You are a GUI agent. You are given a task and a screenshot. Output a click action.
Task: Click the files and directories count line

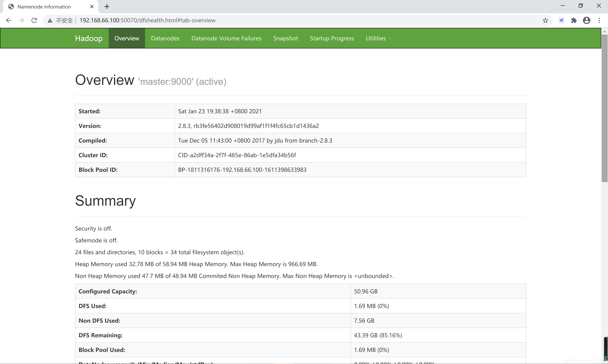click(160, 252)
